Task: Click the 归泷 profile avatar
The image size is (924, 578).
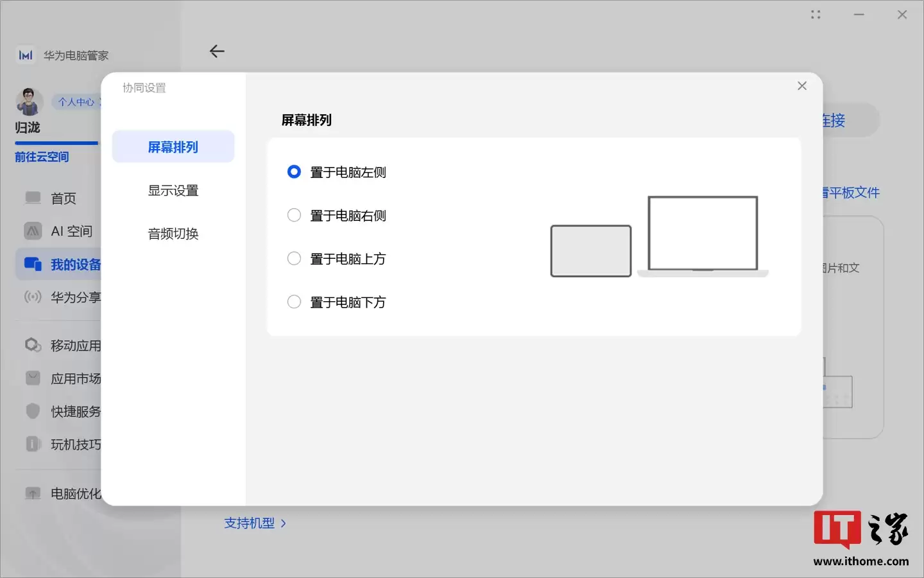Action: click(x=28, y=101)
